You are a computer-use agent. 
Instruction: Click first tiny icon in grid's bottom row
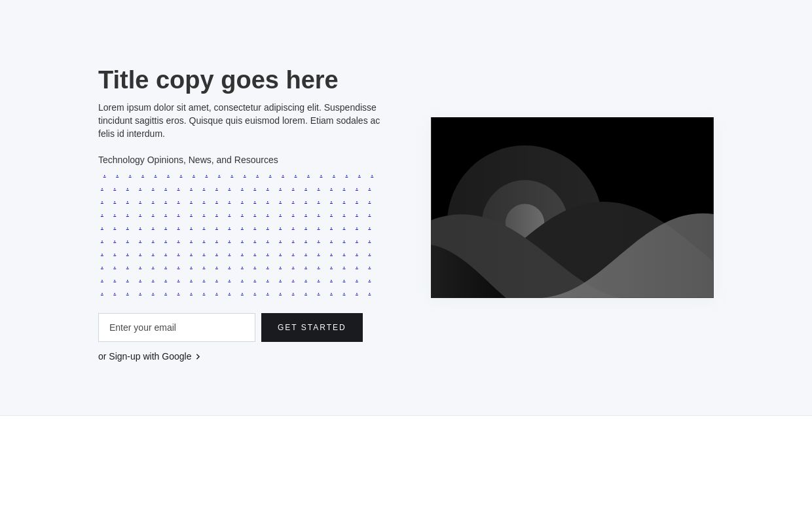pos(102,293)
